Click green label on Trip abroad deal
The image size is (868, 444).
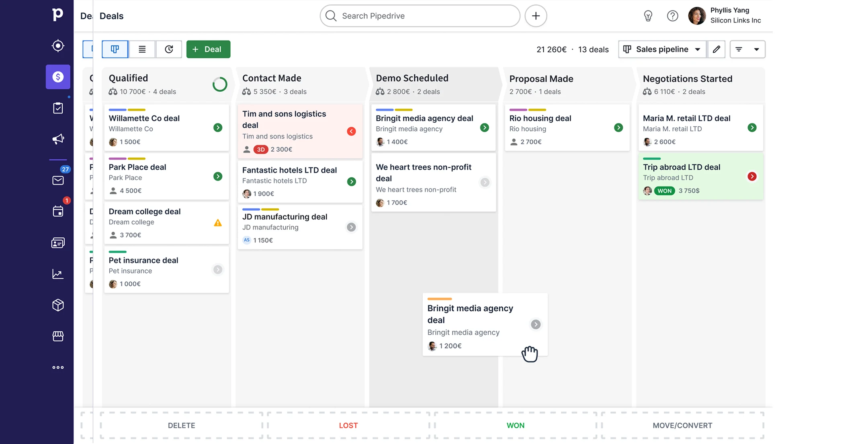(x=651, y=158)
